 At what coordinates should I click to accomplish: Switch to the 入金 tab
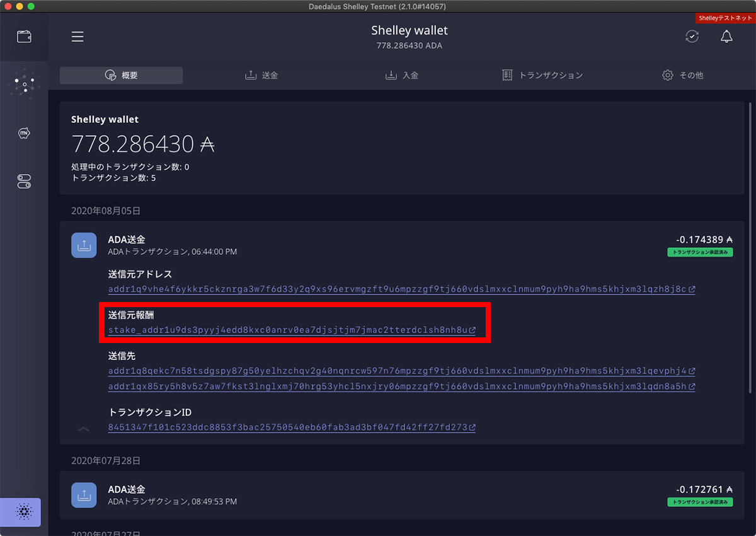pyautogui.click(x=402, y=75)
